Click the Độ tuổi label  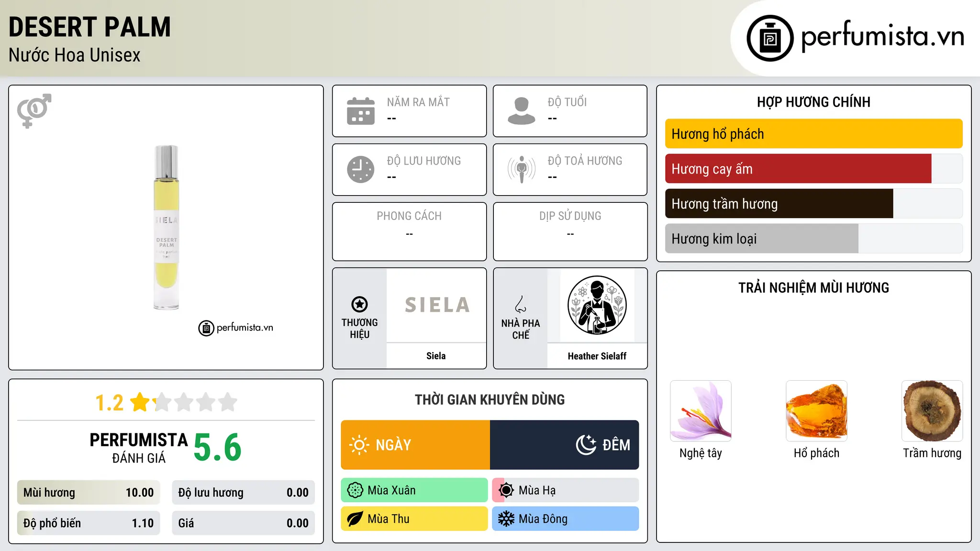click(x=567, y=102)
